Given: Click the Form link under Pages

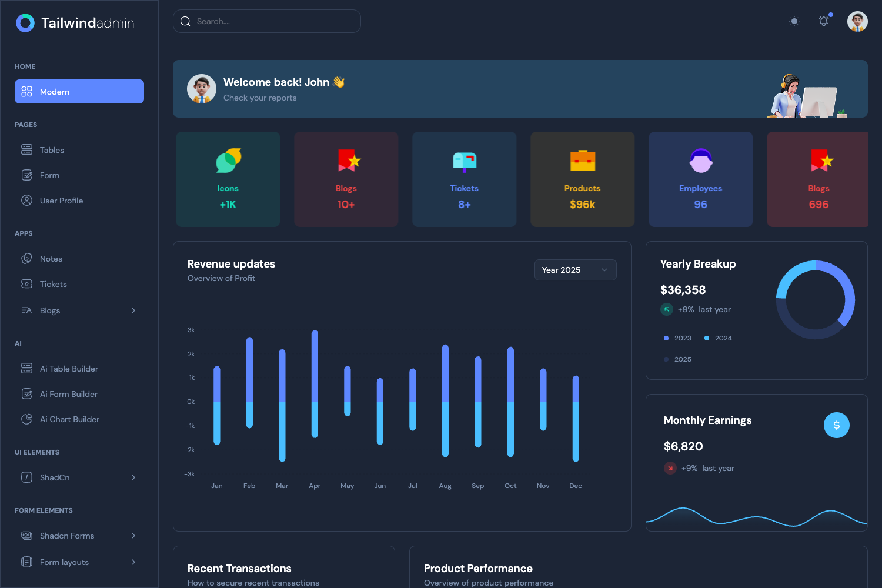Looking at the screenshot, I should pyautogui.click(x=79, y=175).
